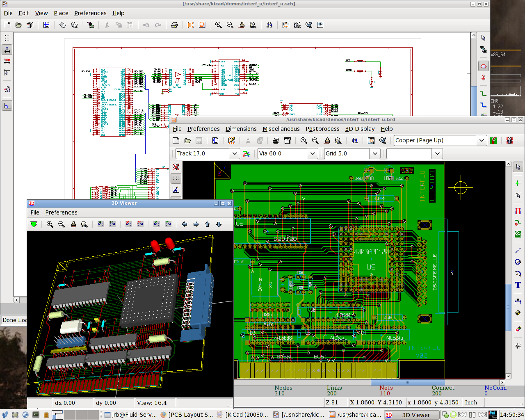Open the Via 60.0 size dropdown
The height and width of the screenshot is (420, 525).
click(x=313, y=154)
